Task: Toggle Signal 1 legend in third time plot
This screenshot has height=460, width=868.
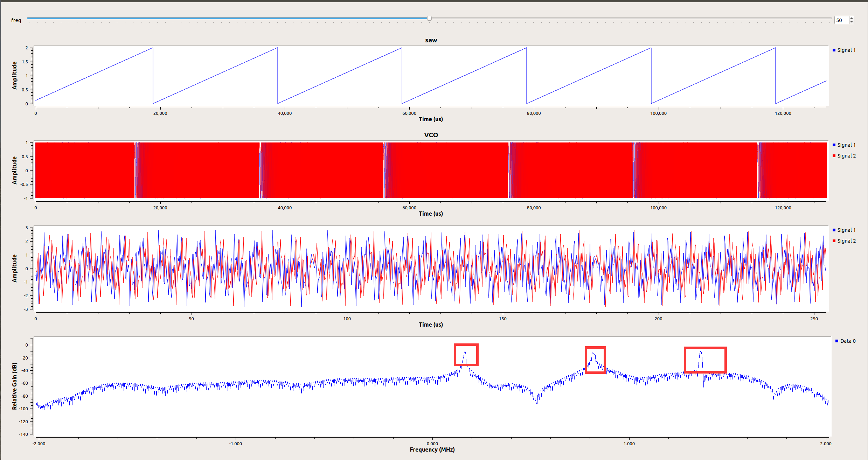Action: pyautogui.click(x=846, y=230)
